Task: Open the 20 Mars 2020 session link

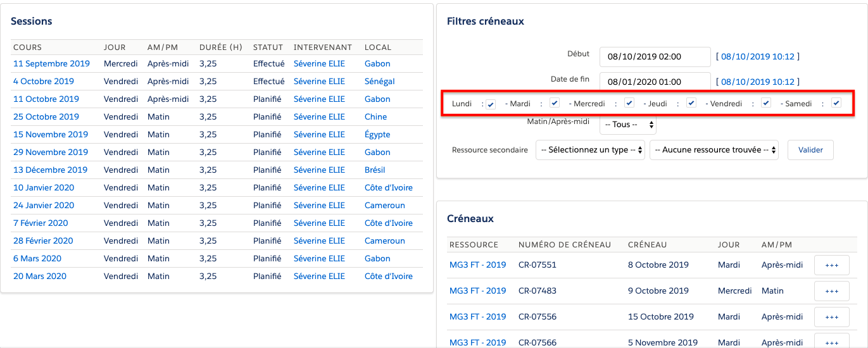Action: (x=39, y=277)
